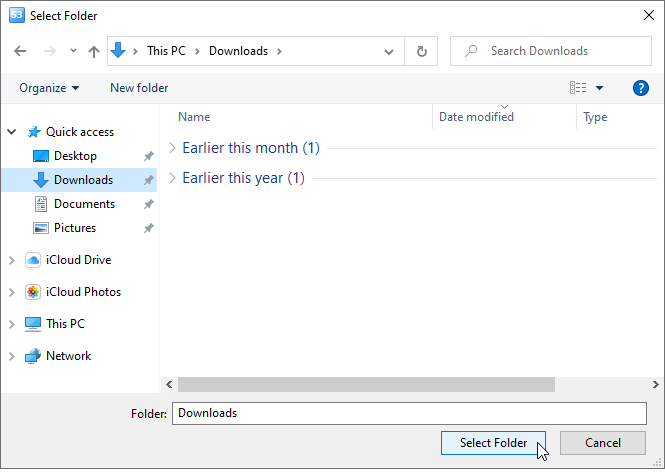Open Downloads in the sidebar

(83, 180)
